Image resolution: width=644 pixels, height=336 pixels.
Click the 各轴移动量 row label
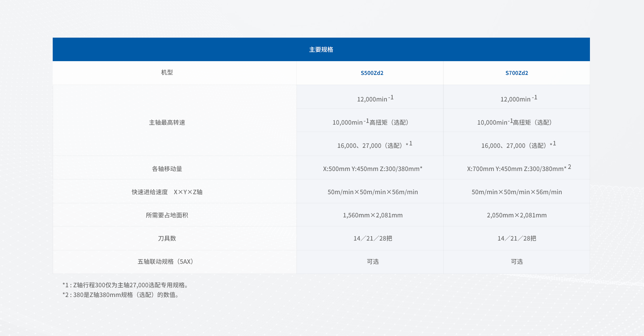(x=167, y=169)
